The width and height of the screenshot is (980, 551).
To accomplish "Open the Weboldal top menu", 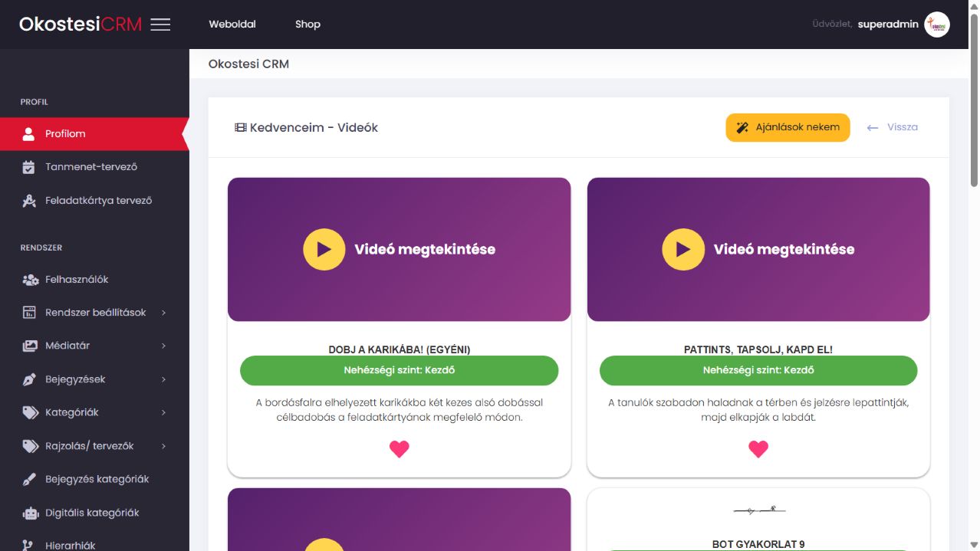I will [x=232, y=25].
